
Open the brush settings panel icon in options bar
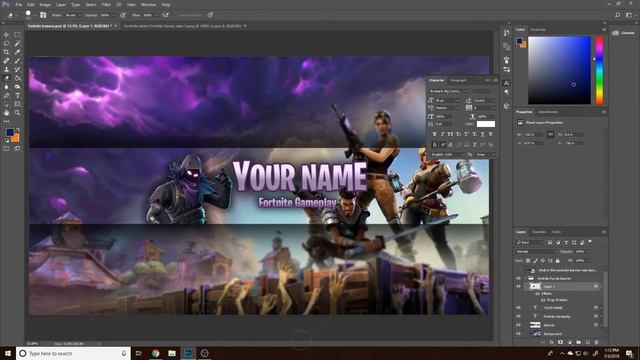43,15
